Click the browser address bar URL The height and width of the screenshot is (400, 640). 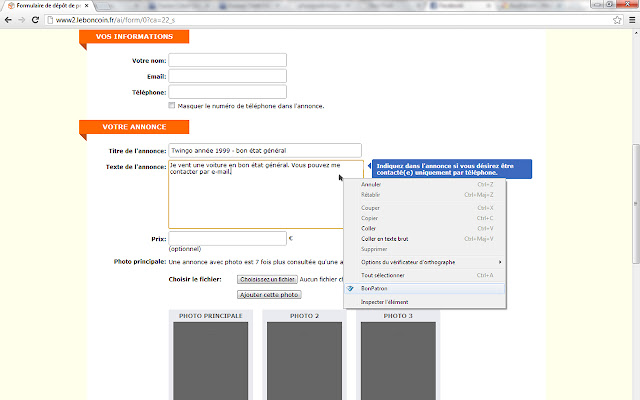(116, 20)
